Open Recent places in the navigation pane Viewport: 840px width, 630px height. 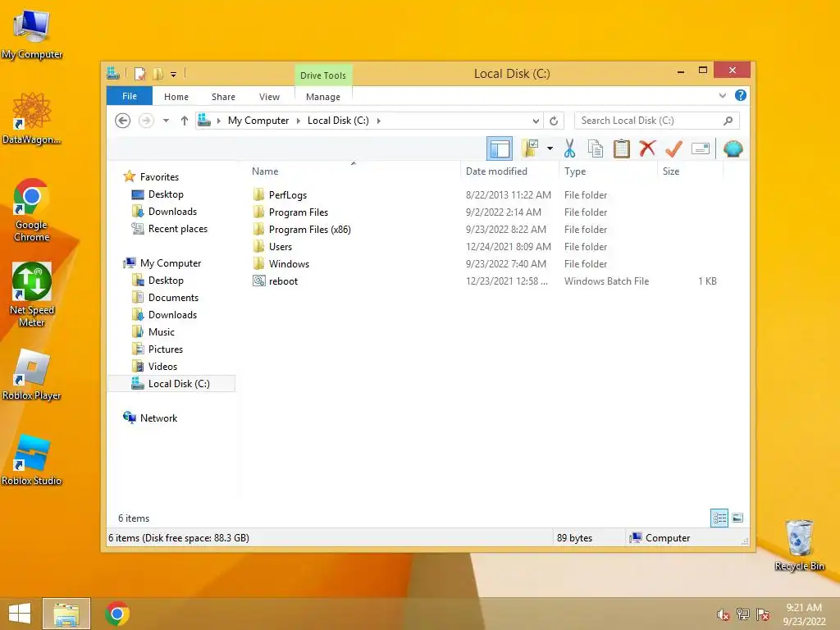coord(178,229)
